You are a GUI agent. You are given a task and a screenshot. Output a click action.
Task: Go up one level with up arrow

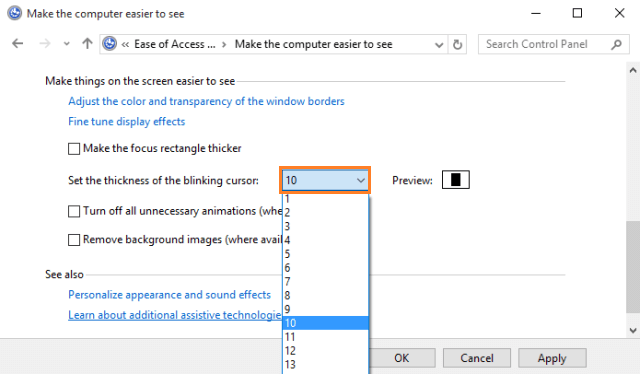(87, 43)
